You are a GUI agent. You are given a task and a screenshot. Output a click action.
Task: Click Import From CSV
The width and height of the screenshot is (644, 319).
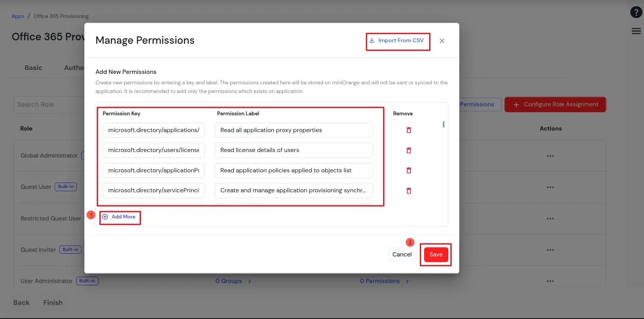tap(396, 40)
